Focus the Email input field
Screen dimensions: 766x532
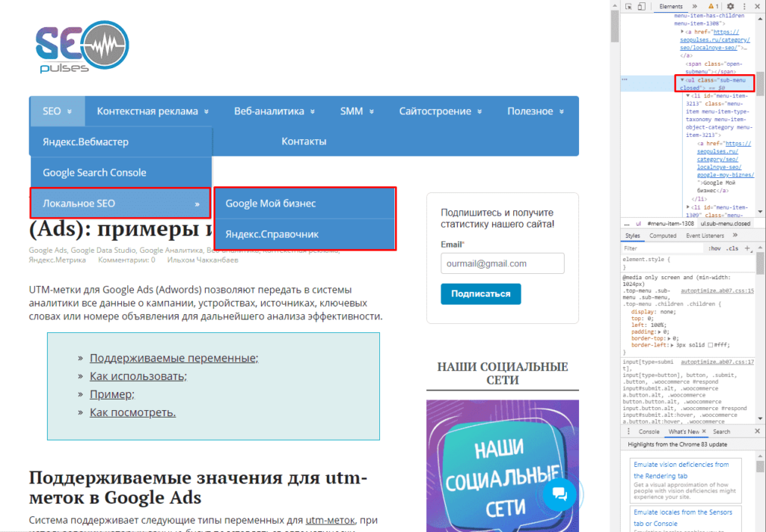502,263
